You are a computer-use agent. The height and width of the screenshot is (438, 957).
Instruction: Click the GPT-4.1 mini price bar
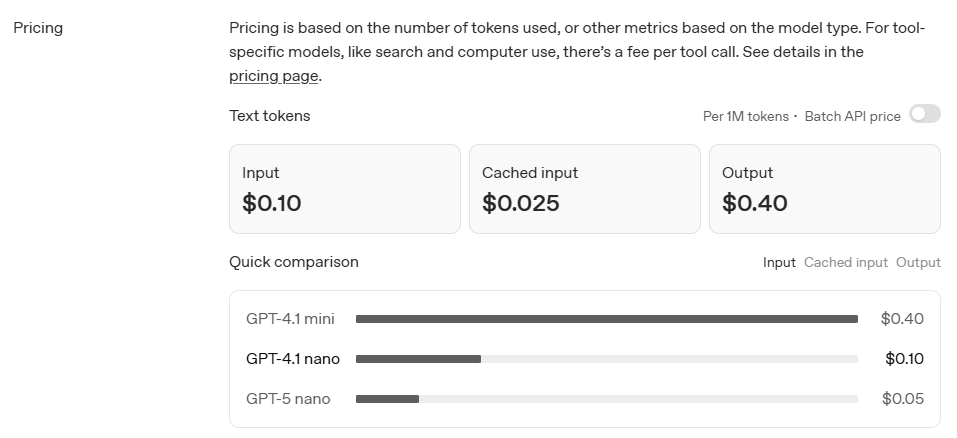pos(606,319)
